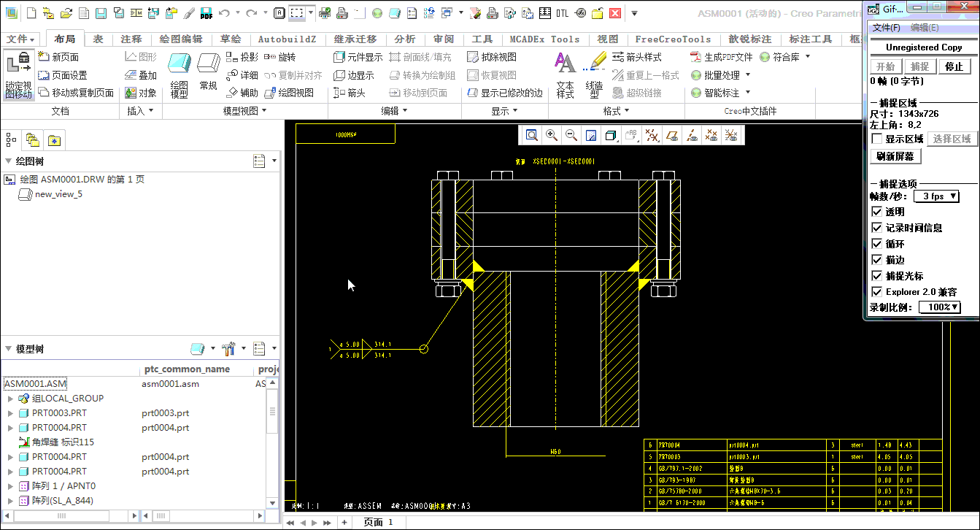
Task: Toggle the 透明 checkbox in Gif window
Action: (x=877, y=212)
